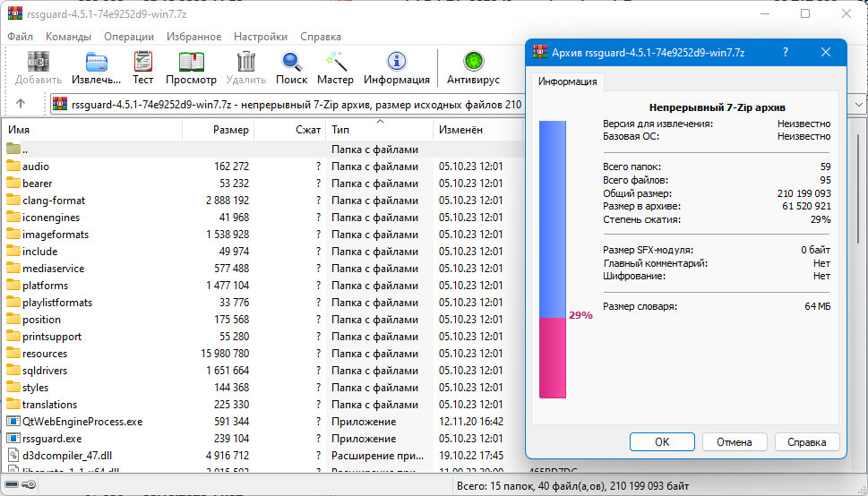This screenshot has width=868, height=496.
Task: Click the Извлечь toolbar icon
Action: [x=97, y=62]
